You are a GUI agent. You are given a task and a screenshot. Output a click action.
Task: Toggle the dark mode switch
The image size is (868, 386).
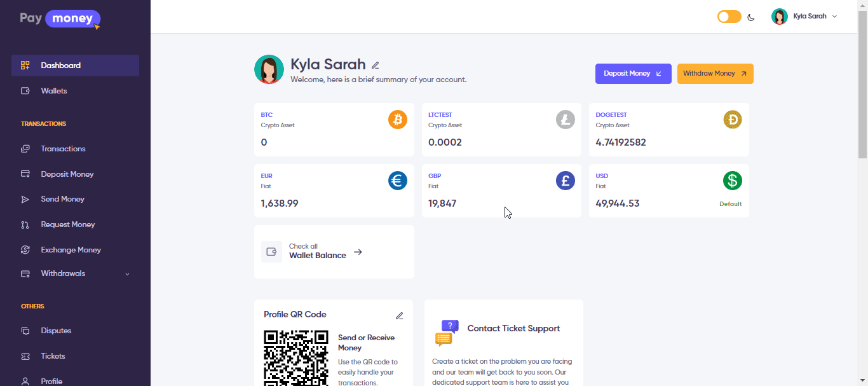point(729,17)
